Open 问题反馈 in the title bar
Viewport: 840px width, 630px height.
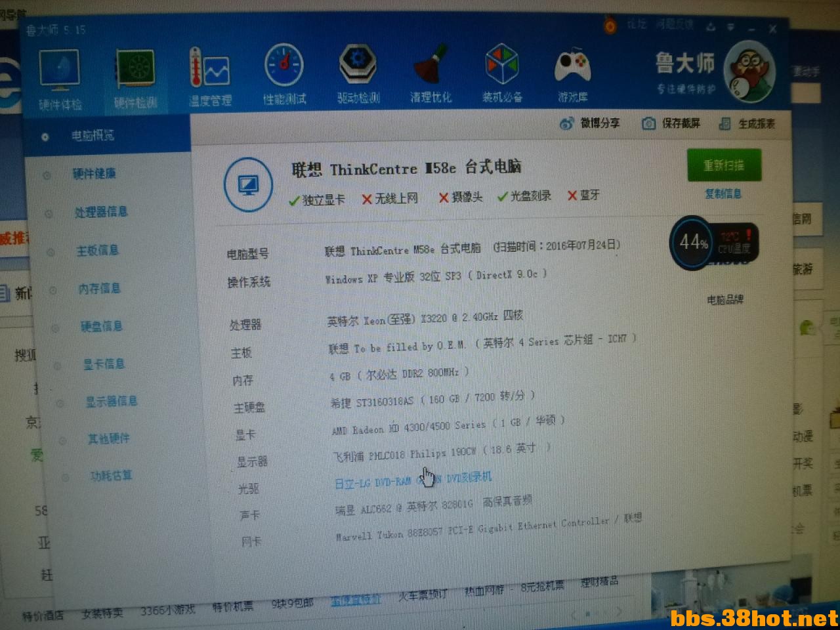click(675, 25)
